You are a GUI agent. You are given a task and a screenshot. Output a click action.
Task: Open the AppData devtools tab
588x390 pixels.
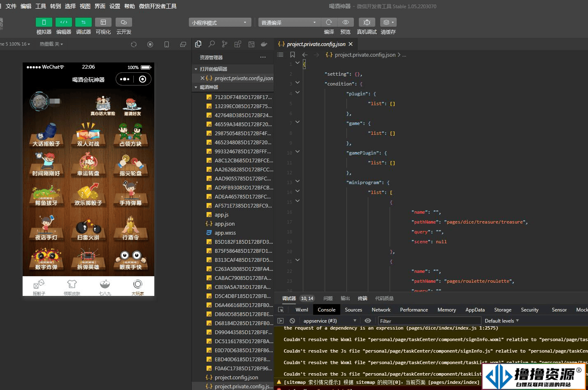pos(475,310)
